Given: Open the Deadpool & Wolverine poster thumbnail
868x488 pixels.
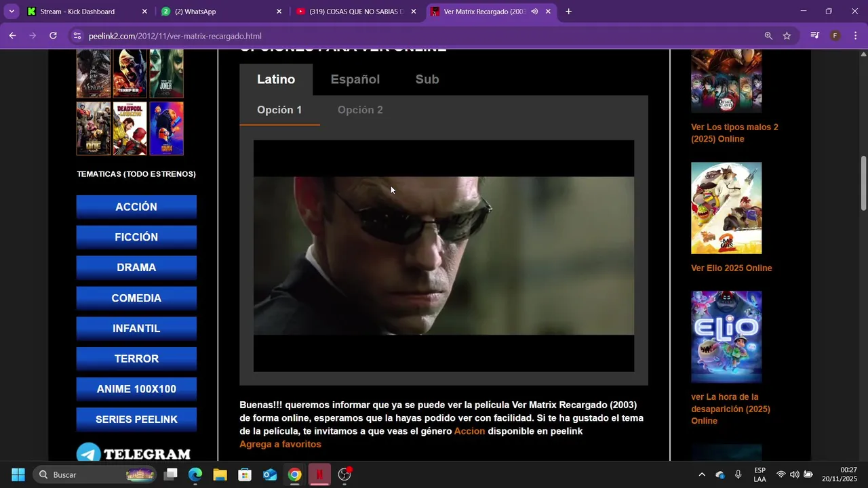Looking at the screenshot, I should click(x=130, y=128).
